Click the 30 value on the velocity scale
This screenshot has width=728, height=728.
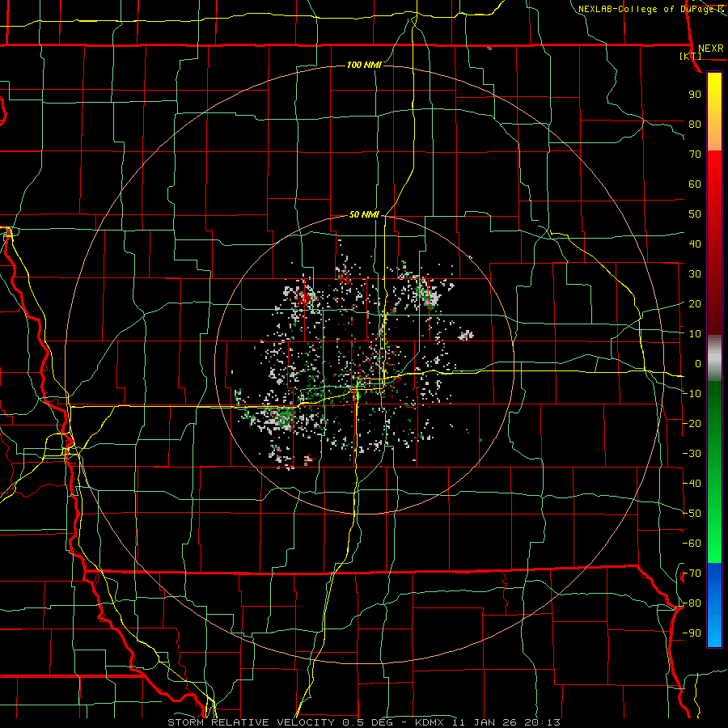(695, 274)
